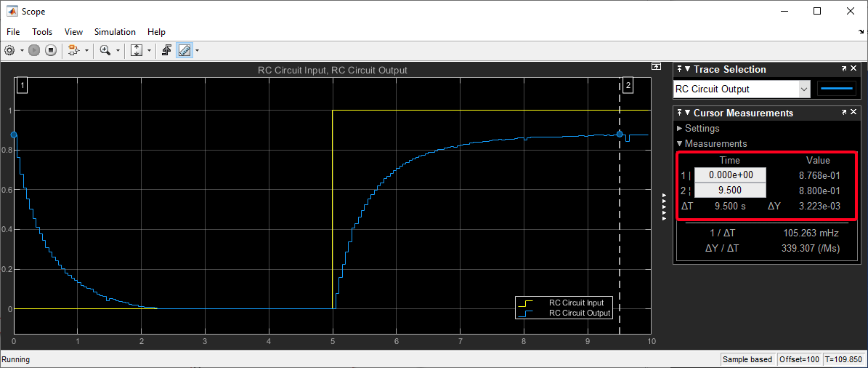Click the Highlight Simulink block icon
The width and height of the screenshot is (868, 368).
coord(73,50)
